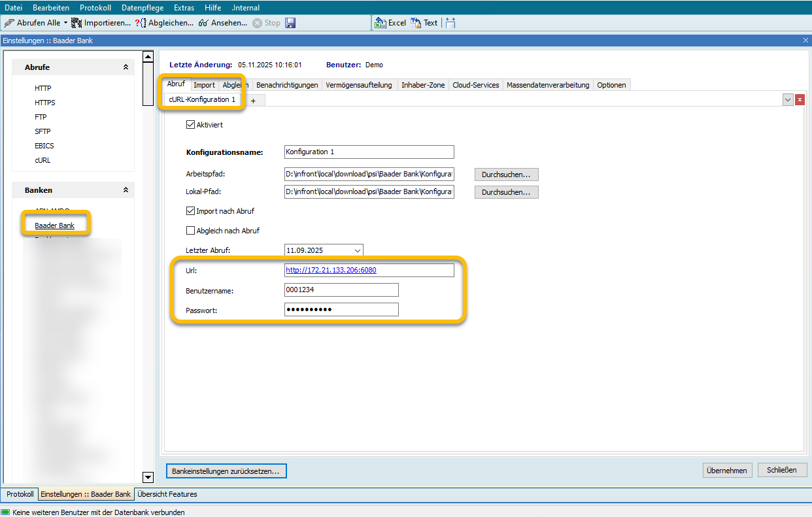The width and height of the screenshot is (812, 517).
Task: Click Bankeinstellungen zurücksetzen button
Action: click(226, 471)
